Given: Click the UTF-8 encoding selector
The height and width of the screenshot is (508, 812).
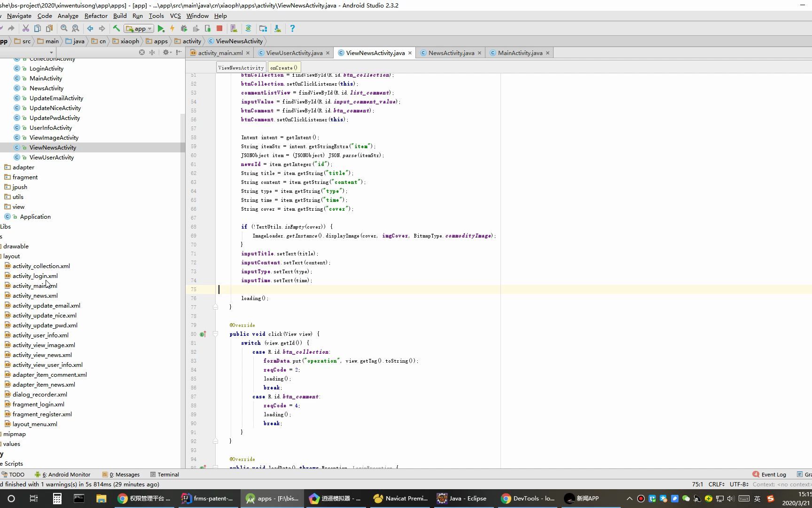Looking at the screenshot, I should pyautogui.click(x=739, y=484).
